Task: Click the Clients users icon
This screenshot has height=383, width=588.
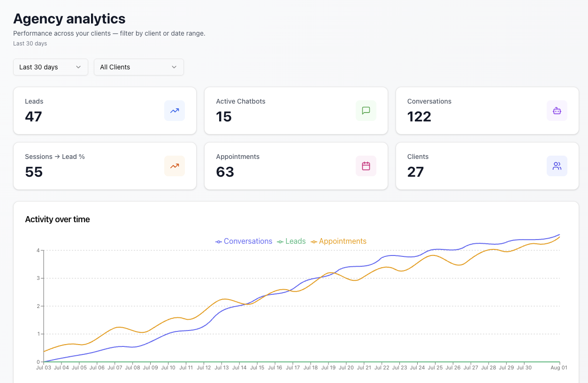Action: click(557, 166)
